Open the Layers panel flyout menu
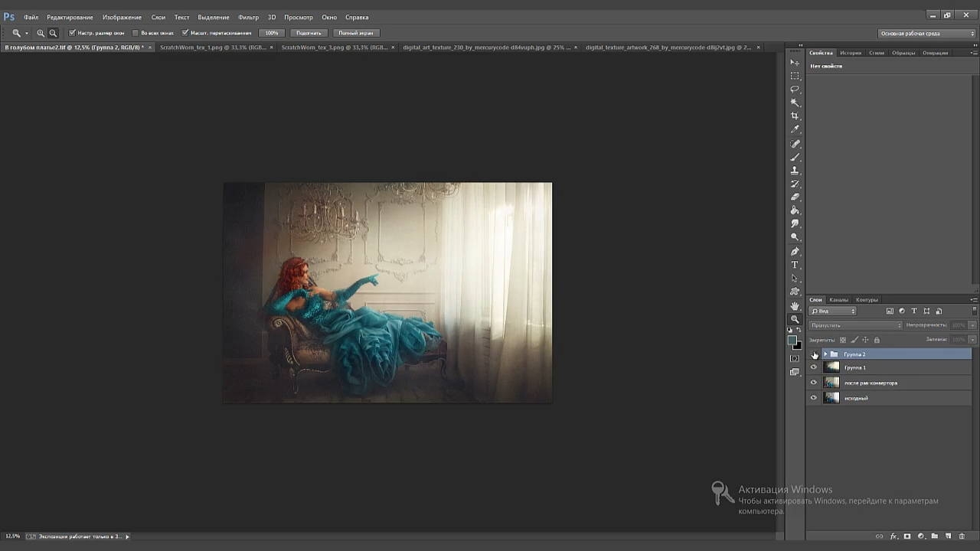980x551 pixels. (x=974, y=300)
